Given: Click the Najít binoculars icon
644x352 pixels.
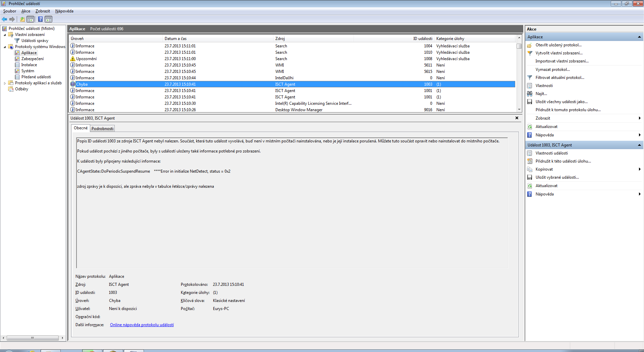Looking at the screenshot, I should tap(530, 94).
